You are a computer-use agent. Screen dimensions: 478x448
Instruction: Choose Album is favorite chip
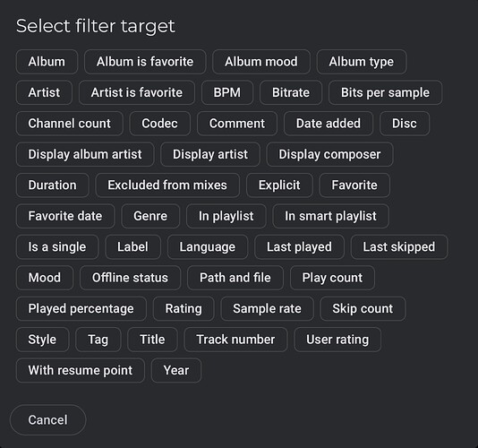[145, 62]
